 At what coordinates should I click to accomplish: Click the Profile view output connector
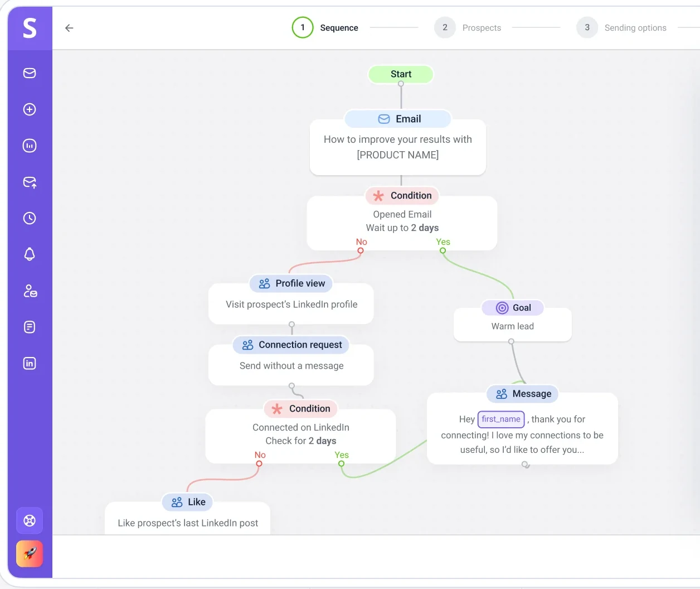(291, 324)
